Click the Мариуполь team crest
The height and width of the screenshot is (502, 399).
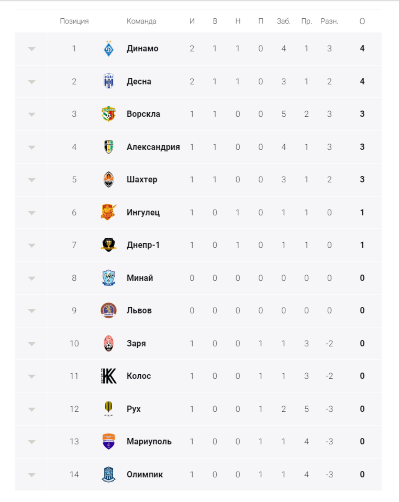click(109, 441)
